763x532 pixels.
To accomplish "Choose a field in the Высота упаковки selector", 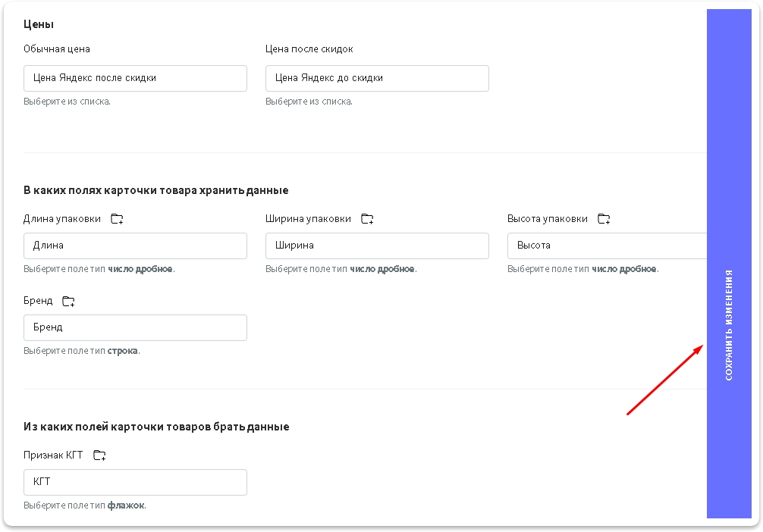I will [607, 246].
